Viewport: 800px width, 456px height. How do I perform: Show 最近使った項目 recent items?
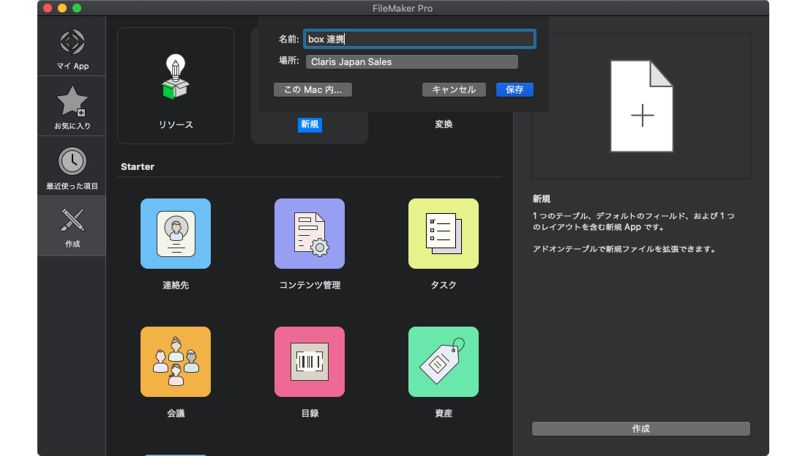tap(72, 168)
